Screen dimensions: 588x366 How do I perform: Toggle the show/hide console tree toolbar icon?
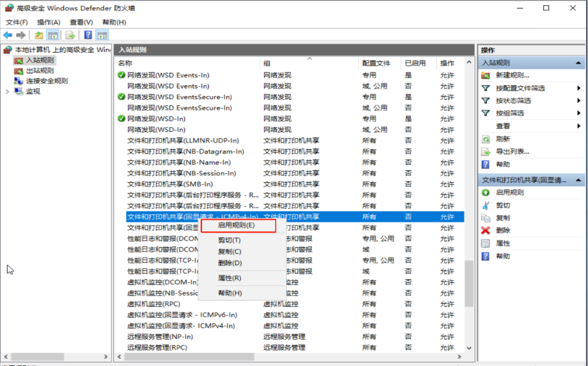[53, 35]
